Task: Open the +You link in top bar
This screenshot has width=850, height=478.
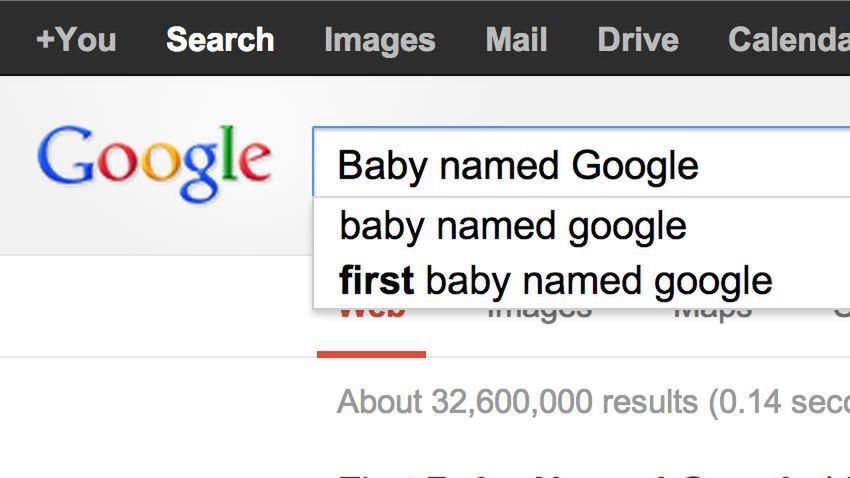Action: [76, 40]
